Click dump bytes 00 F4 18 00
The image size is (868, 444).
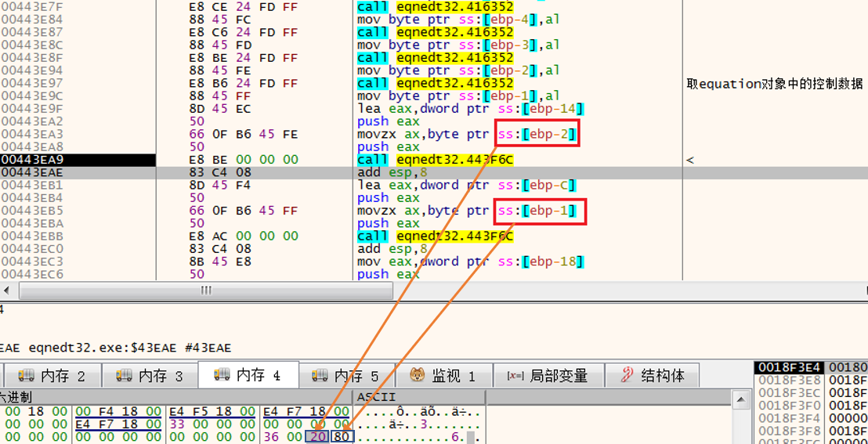point(118,411)
